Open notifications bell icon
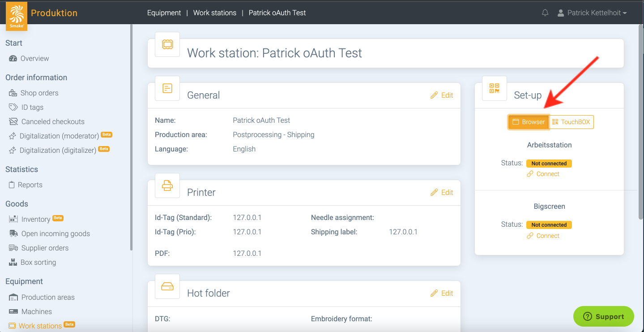 (x=545, y=13)
